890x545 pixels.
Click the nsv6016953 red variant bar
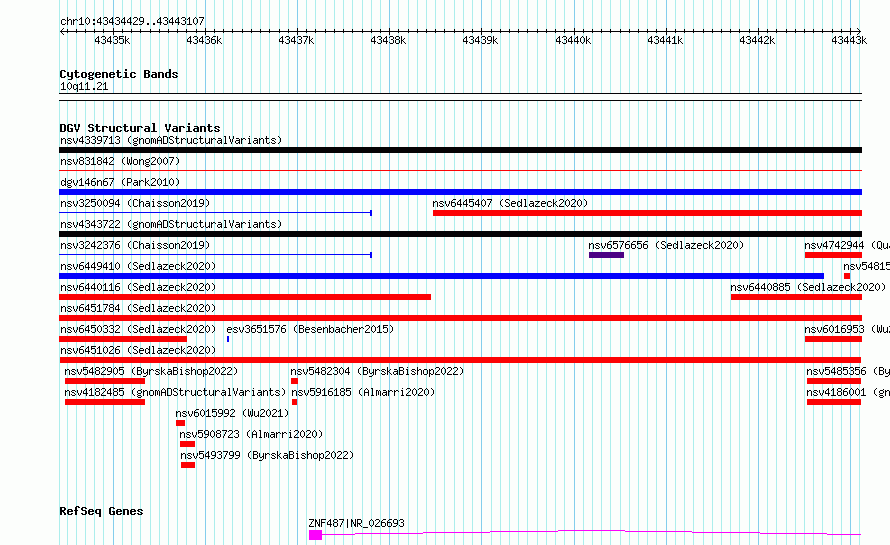pos(833,339)
